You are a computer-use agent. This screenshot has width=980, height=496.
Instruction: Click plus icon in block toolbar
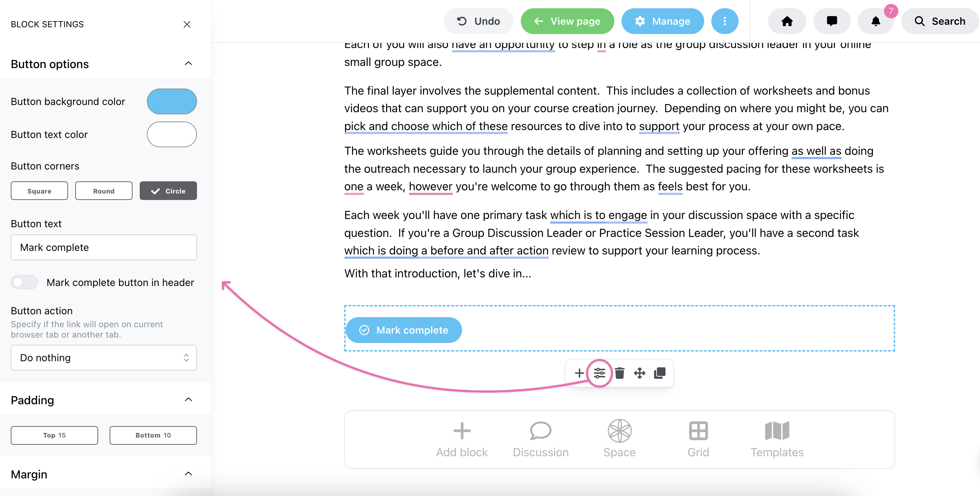coord(579,373)
